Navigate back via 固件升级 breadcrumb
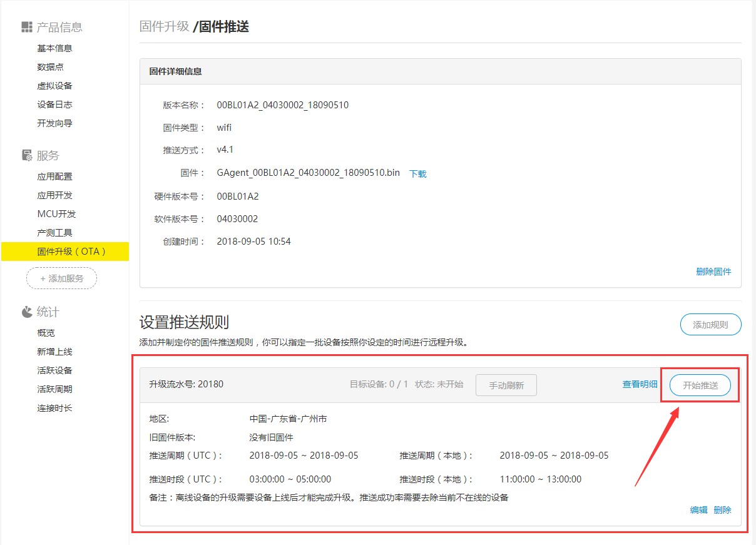Viewport: 756px width, 545px height. [x=164, y=26]
